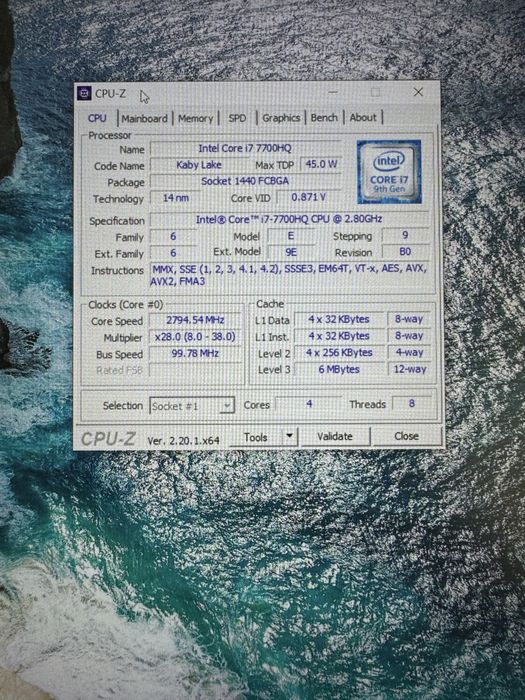Click the x28.0 (8.0 - 38.0) multiplier
Viewport: 525px width, 700px height.
click(x=195, y=337)
